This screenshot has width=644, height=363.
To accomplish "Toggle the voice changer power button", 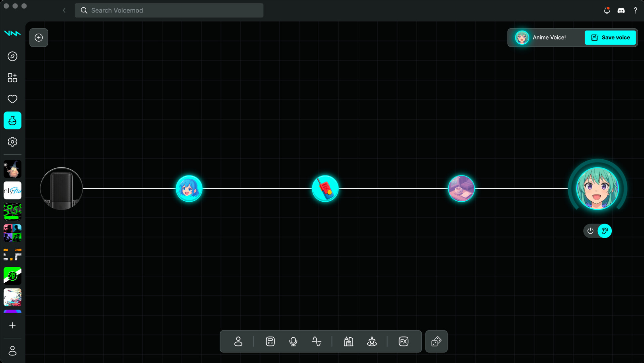I will tap(590, 231).
